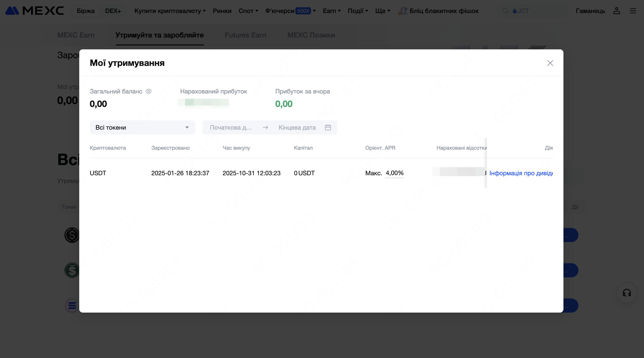The image size is (644, 358).
Task: Open the hamburger menu icon
Action: pyautogui.click(x=633, y=11)
